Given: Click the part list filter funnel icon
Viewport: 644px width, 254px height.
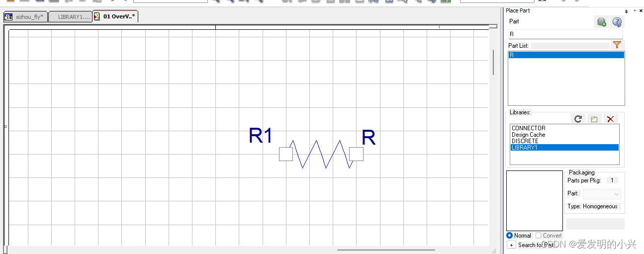Looking at the screenshot, I should point(617,45).
